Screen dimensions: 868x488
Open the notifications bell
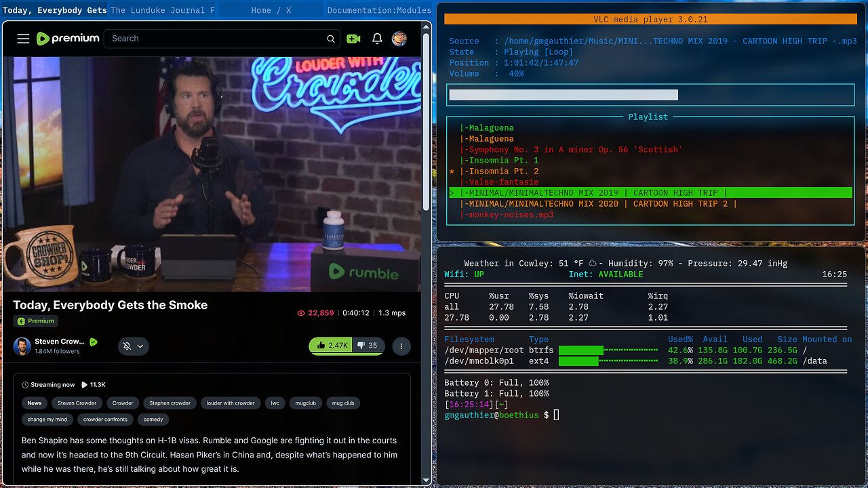[x=377, y=39]
